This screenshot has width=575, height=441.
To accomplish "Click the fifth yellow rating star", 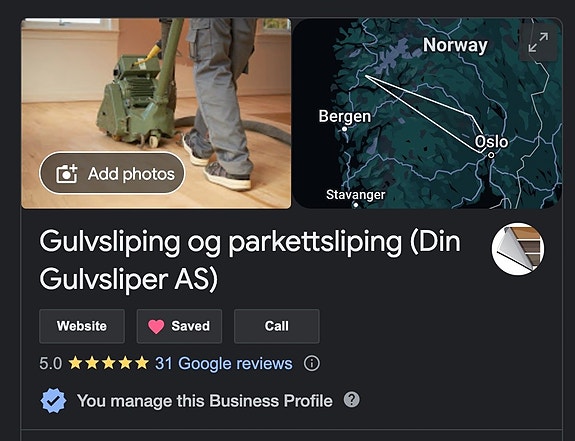I will [x=142, y=363].
